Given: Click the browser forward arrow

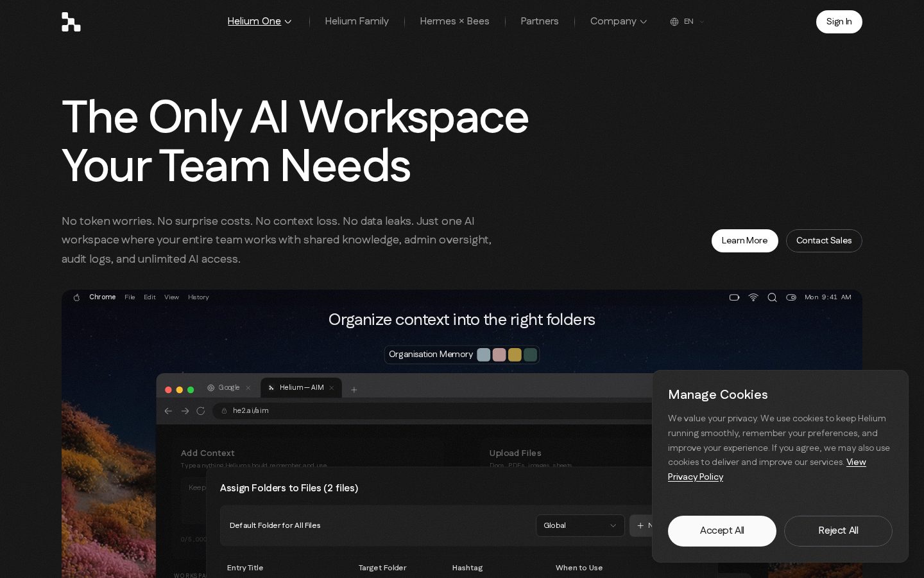Looking at the screenshot, I should pos(185,411).
